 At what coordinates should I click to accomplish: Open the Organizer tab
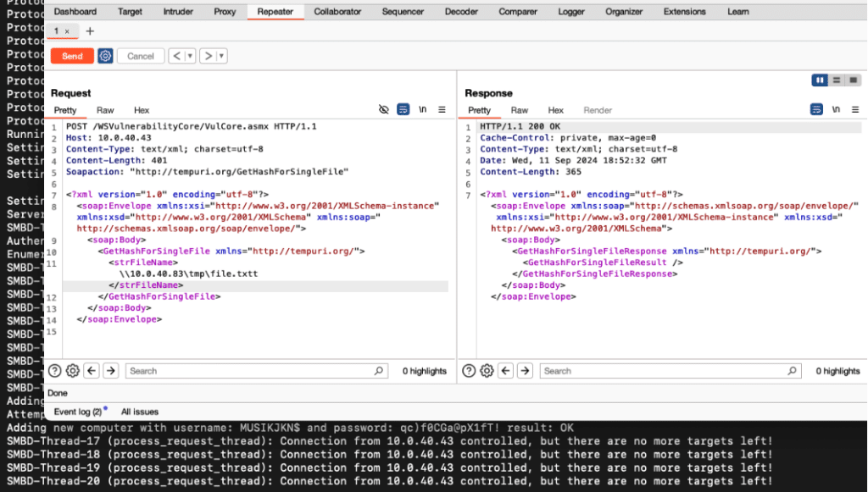pos(624,12)
